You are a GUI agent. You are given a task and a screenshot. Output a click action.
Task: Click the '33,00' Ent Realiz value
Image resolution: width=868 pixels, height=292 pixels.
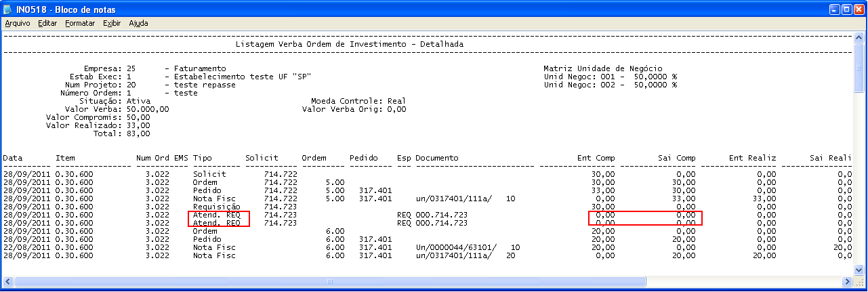tap(765, 199)
